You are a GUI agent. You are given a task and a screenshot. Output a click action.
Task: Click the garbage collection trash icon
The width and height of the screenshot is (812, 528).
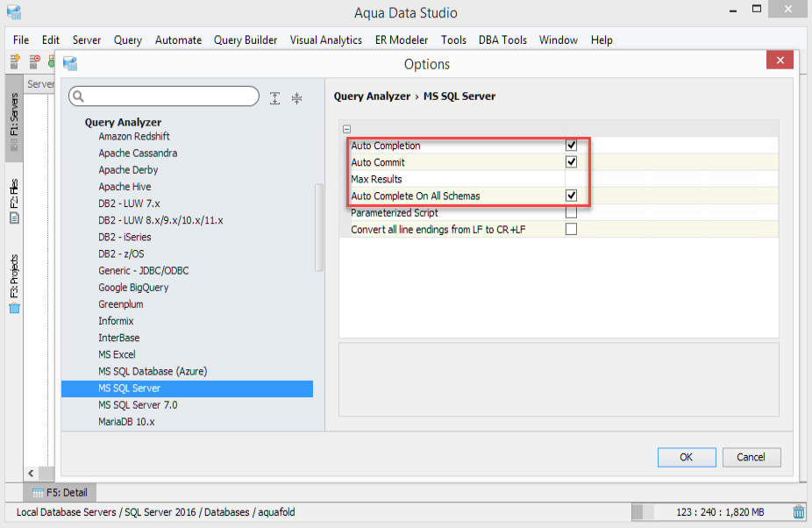click(799, 512)
